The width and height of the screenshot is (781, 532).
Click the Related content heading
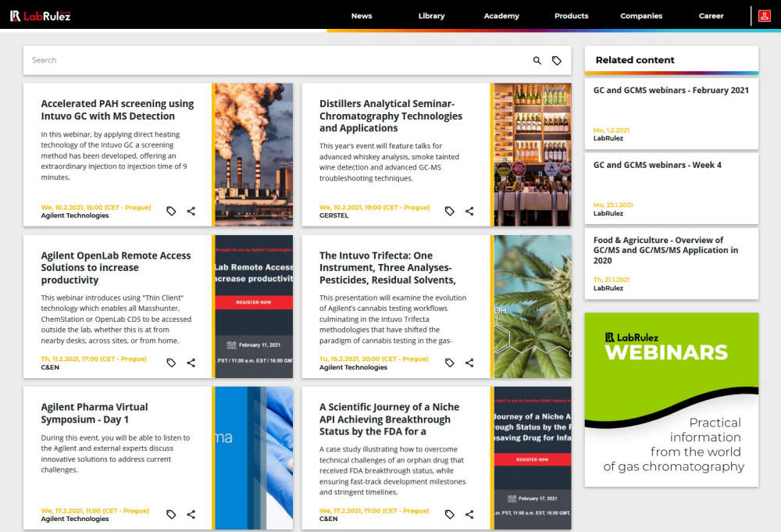[x=635, y=60]
